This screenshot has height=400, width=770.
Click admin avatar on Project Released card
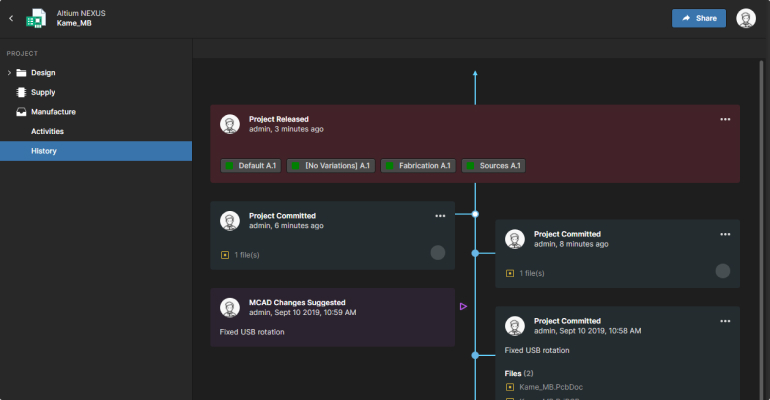pos(230,124)
